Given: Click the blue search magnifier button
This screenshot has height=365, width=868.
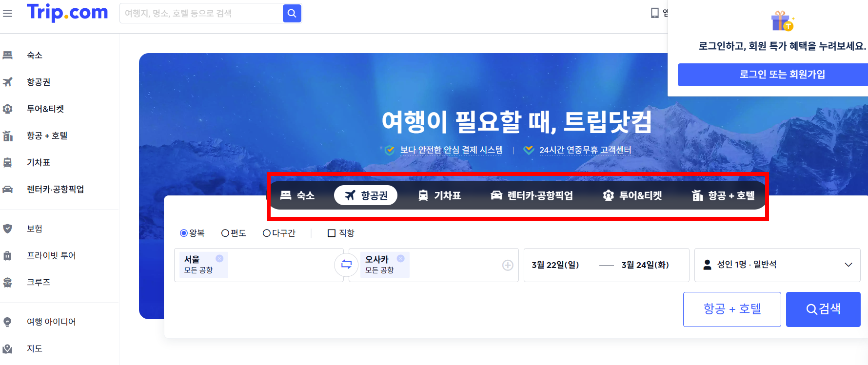Looking at the screenshot, I should click(292, 13).
